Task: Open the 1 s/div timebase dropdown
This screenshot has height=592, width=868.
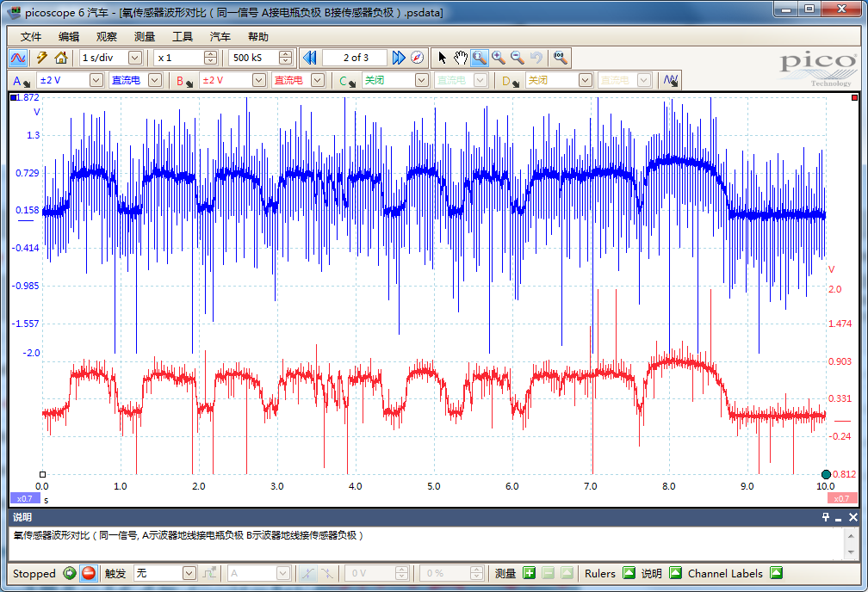Action: pyautogui.click(x=135, y=58)
